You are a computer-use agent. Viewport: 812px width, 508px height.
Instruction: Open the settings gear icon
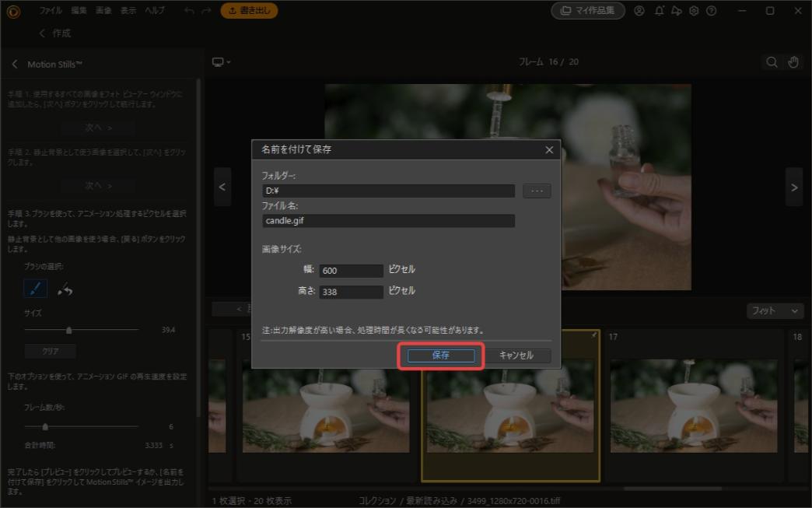pyautogui.click(x=693, y=11)
